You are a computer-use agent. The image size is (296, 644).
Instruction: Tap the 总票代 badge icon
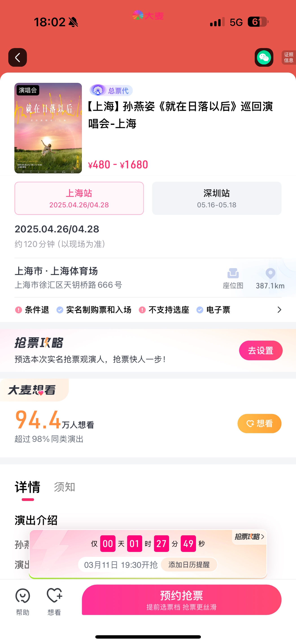click(x=98, y=90)
